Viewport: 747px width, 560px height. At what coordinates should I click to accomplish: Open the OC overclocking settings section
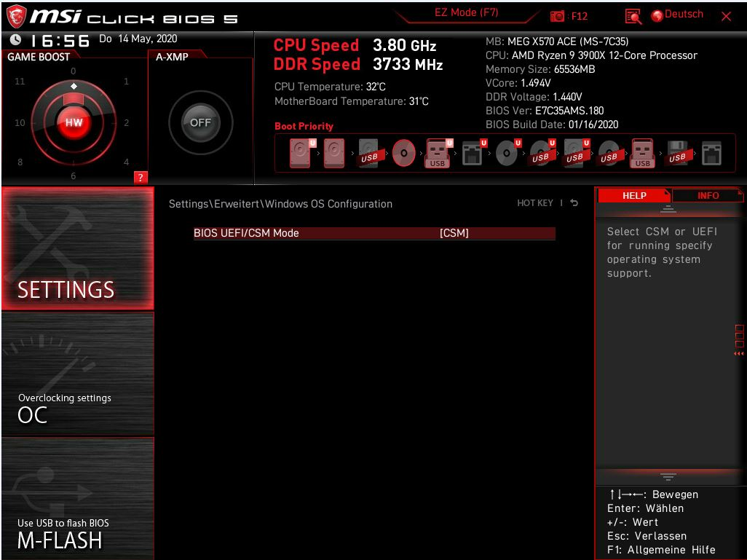point(78,374)
